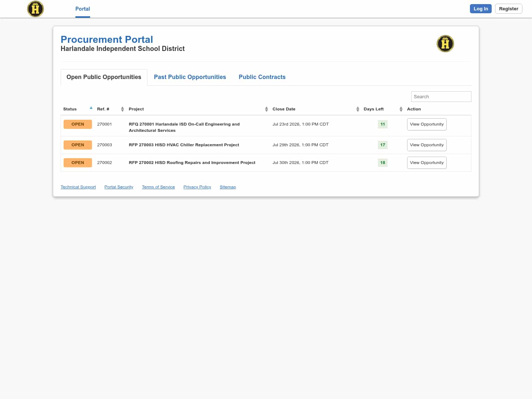The height and width of the screenshot is (399, 532).
Task: Click the Register button
Action: point(508,9)
